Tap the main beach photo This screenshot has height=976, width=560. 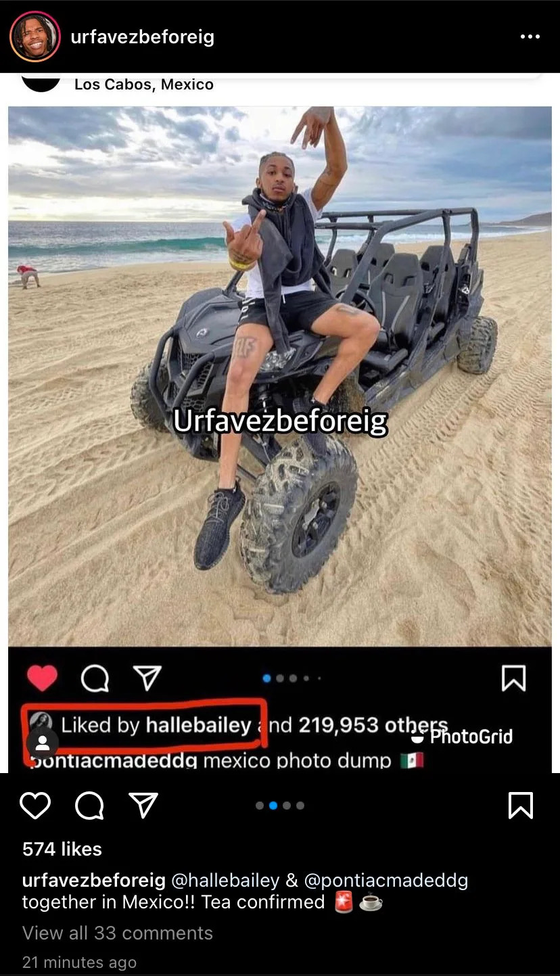pyautogui.click(x=280, y=376)
